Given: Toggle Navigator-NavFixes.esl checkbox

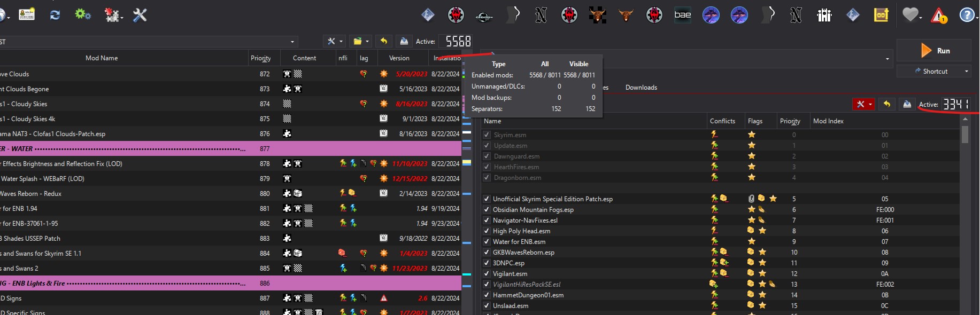Looking at the screenshot, I should [487, 220].
